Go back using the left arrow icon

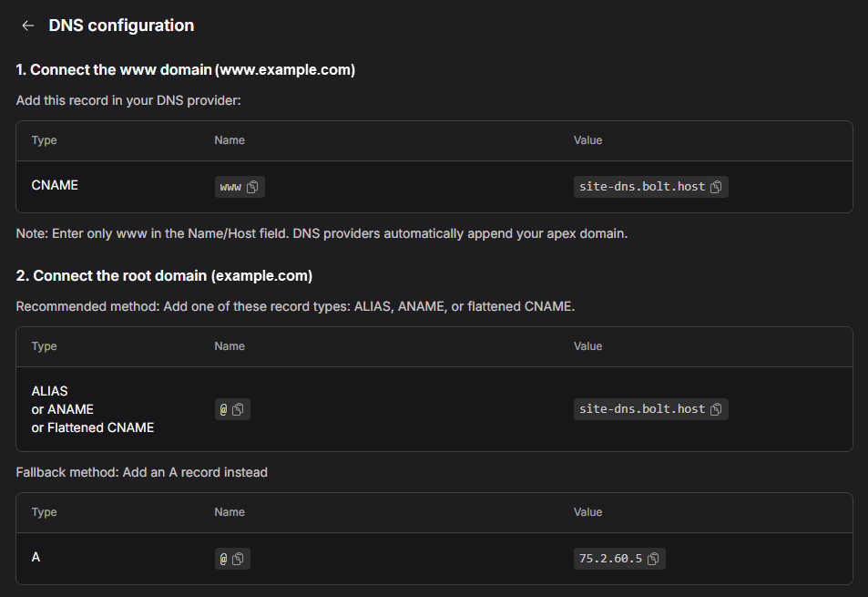click(x=27, y=25)
